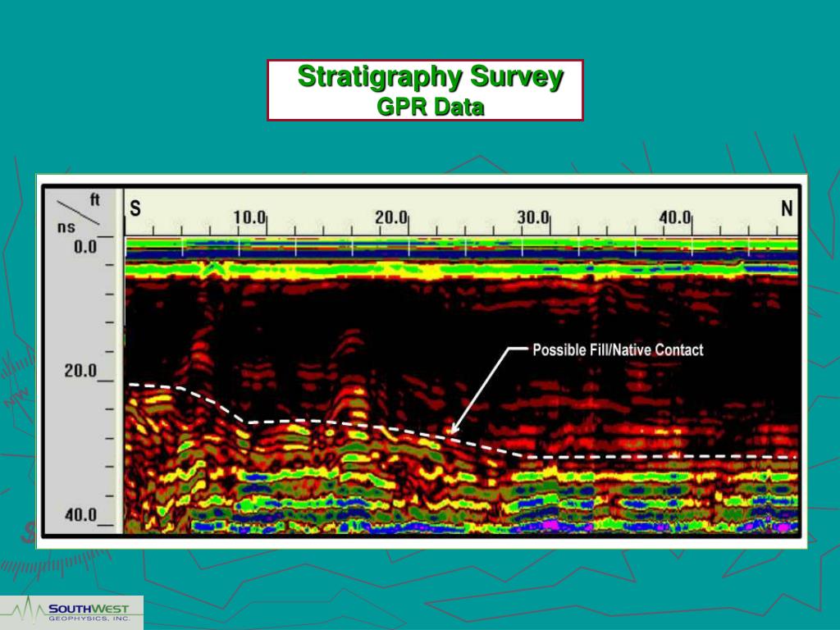Click the 'GPR Data' subtitle
840x630 pixels.
[430, 107]
